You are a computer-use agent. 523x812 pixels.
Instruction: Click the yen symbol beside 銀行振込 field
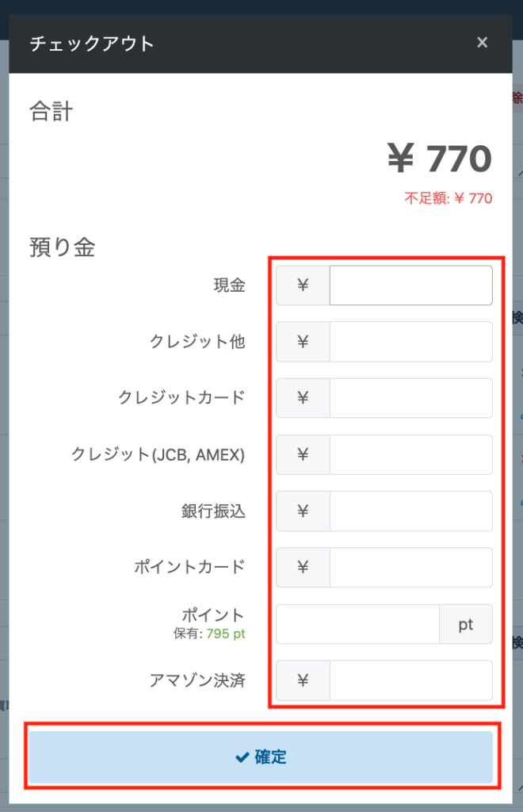tap(303, 511)
